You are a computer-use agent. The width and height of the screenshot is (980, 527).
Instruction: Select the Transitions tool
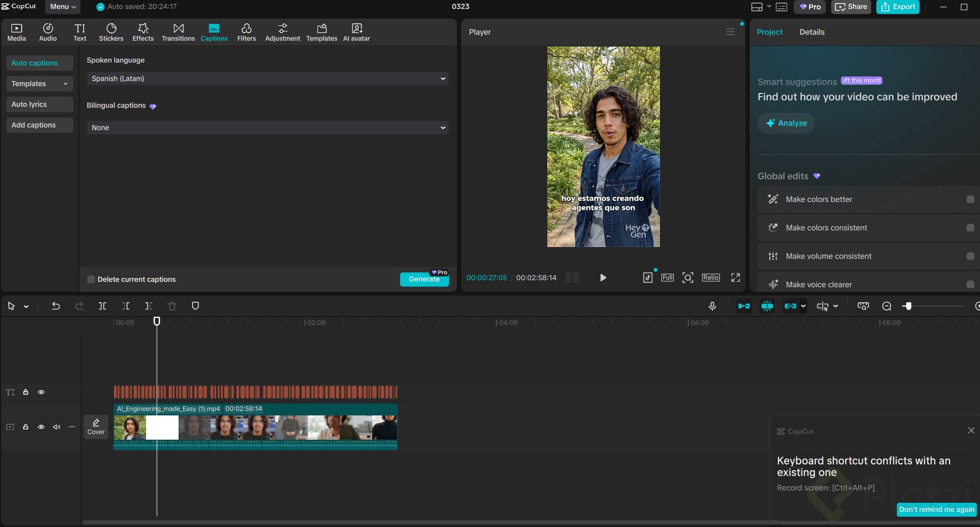(178, 32)
